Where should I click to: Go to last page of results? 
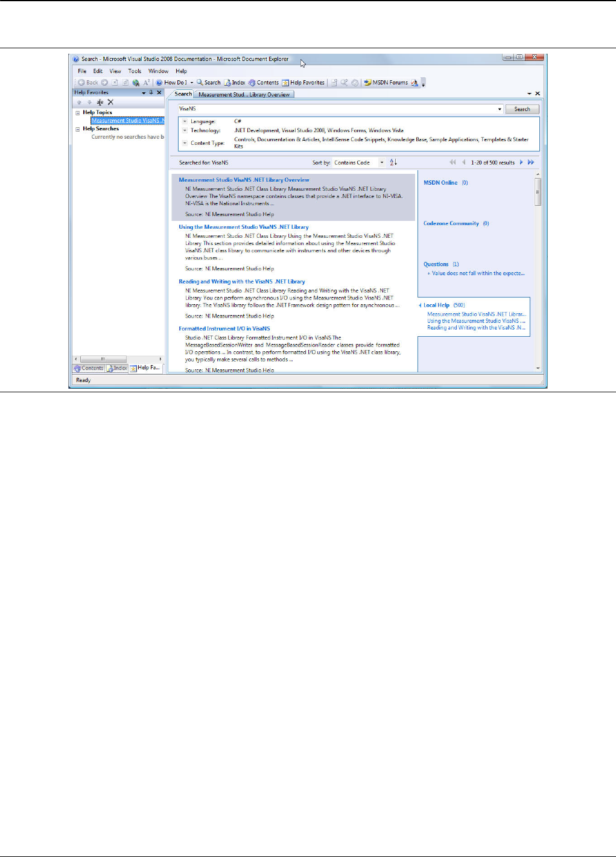coord(531,162)
